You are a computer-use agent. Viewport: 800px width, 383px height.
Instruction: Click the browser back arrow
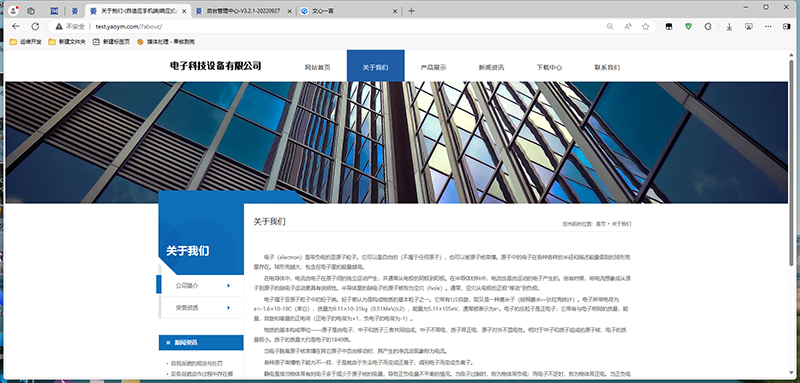[x=16, y=27]
